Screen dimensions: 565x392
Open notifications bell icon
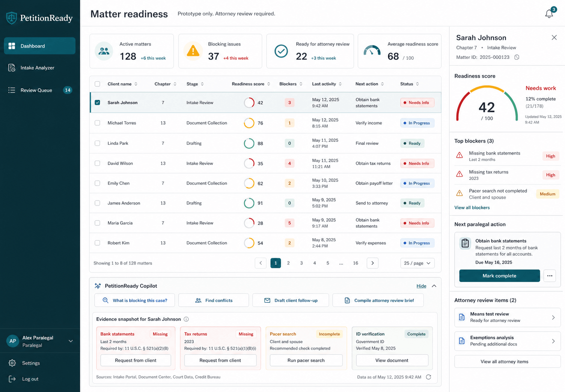tap(549, 14)
